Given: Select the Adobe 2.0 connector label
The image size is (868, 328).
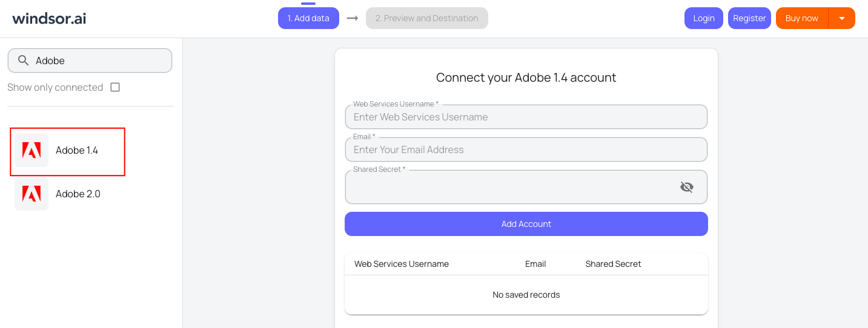Looking at the screenshot, I should click(78, 194).
